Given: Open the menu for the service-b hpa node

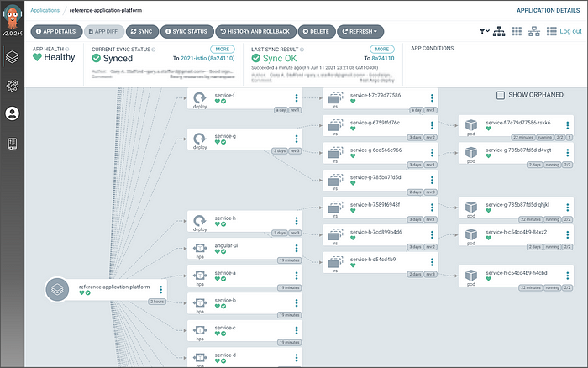Looking at the screenshot, I should pyautogui.click(x=297, y=302).
